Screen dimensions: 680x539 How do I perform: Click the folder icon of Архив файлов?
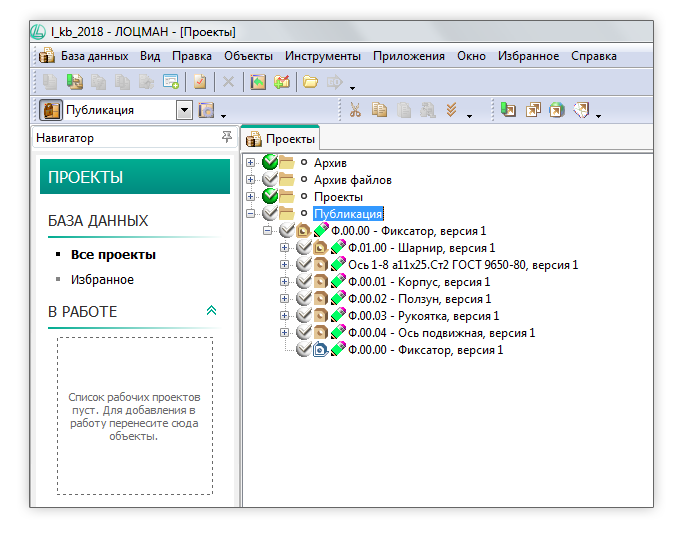(x=287, y=180)
